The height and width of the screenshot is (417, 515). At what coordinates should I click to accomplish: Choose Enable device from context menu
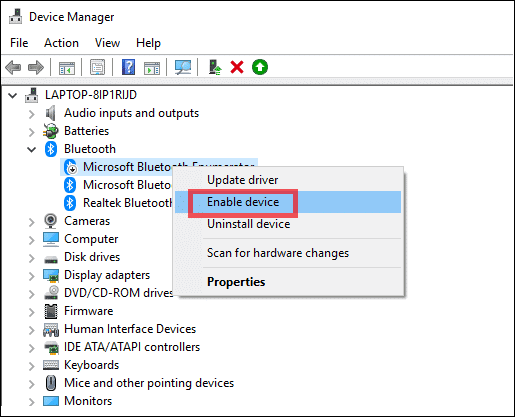pos(288,202)
